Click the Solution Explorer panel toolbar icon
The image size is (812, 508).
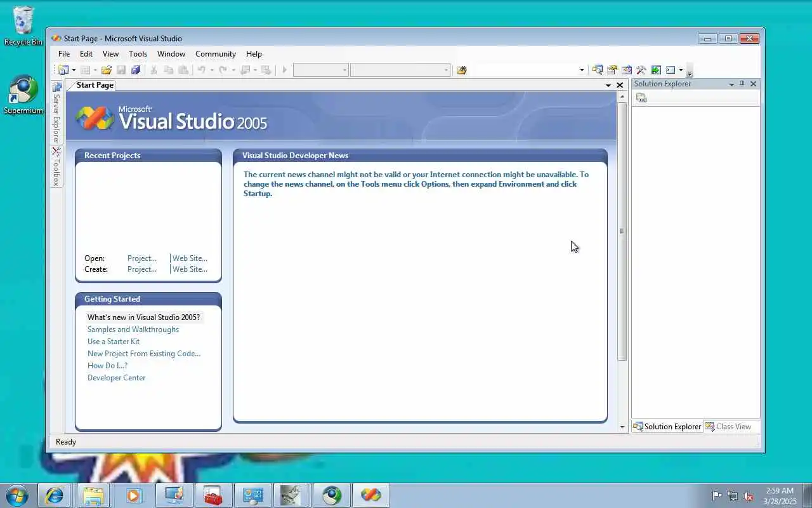coord(641,98)
